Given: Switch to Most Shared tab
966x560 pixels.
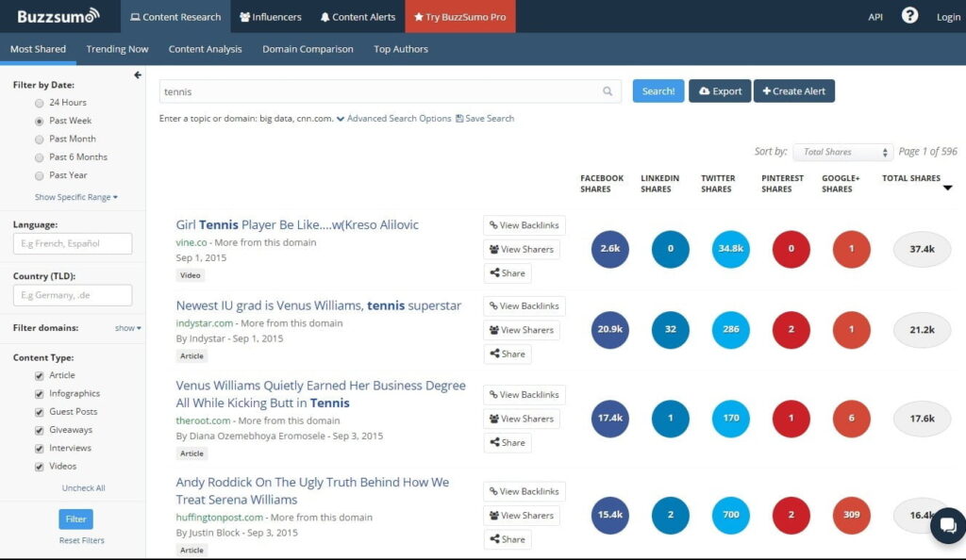Looking at the screenshot, I should pos(38,49).
